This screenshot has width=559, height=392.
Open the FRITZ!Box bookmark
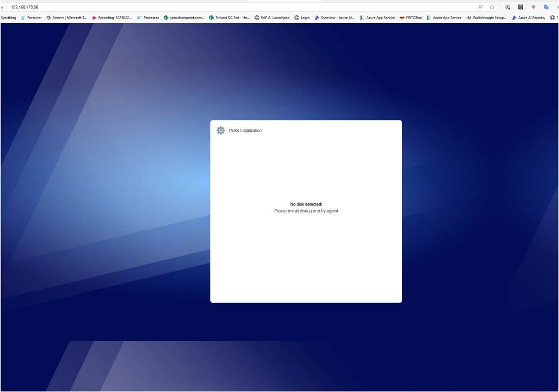tap(411, 18)
